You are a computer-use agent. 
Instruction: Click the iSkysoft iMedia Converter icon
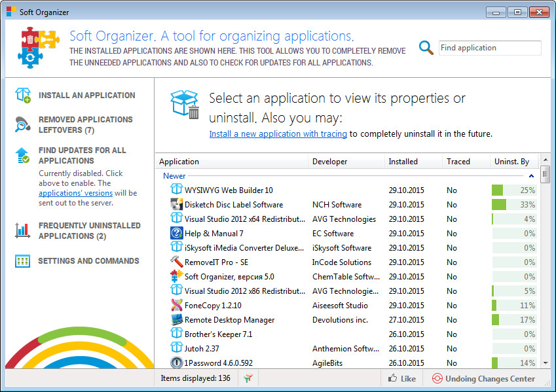[x=176, y=247]
